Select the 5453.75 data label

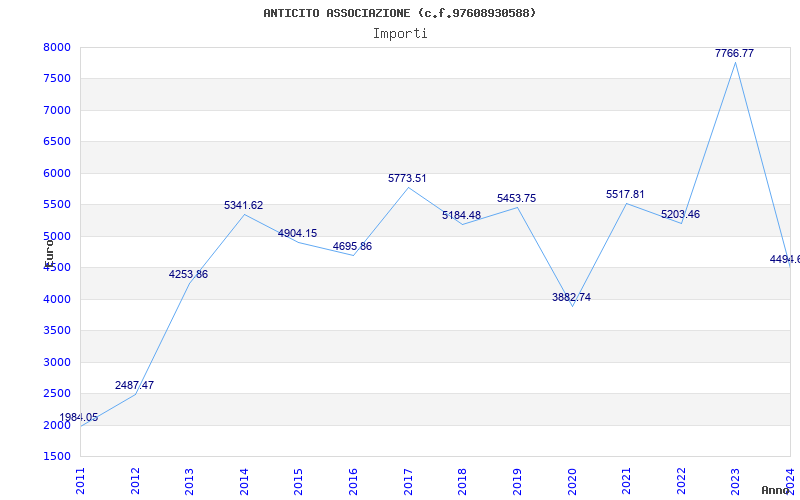coord(516,198)
